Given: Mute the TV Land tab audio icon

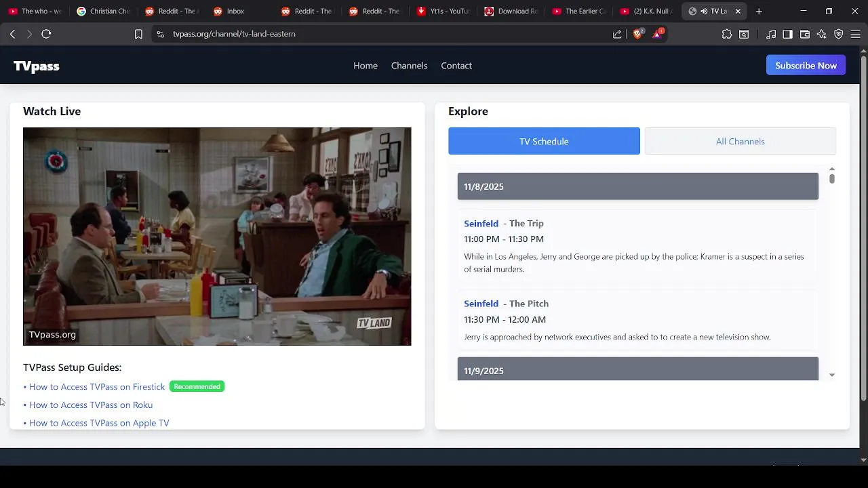Looking at the screenshot, I should coord(704,11).
